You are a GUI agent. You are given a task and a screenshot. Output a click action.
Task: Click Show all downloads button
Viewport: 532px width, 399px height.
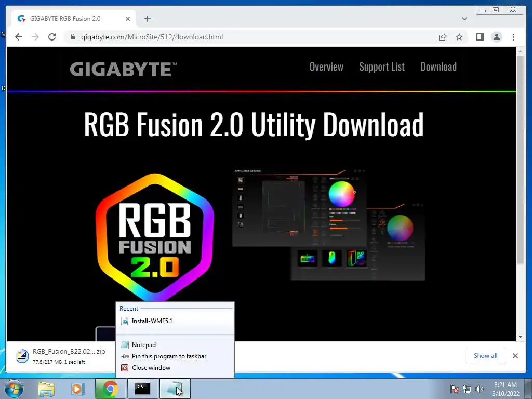click(x=486, y=355)
